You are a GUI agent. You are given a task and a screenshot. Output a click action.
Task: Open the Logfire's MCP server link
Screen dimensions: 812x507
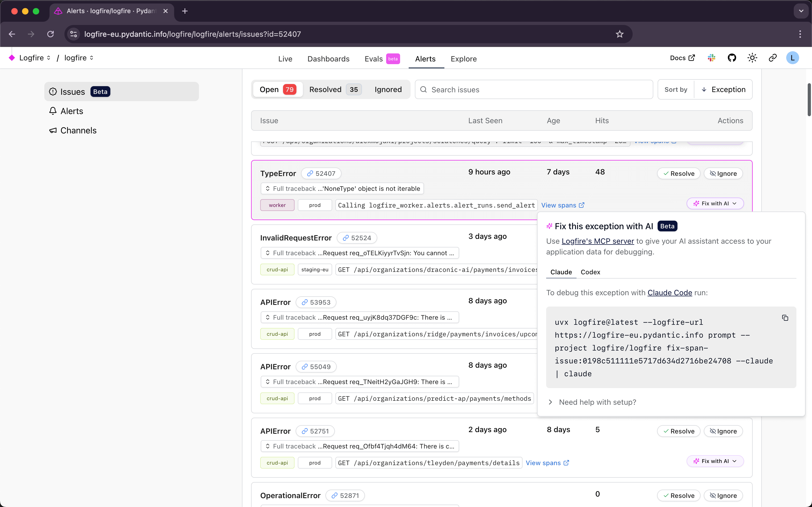coord(598,241)
